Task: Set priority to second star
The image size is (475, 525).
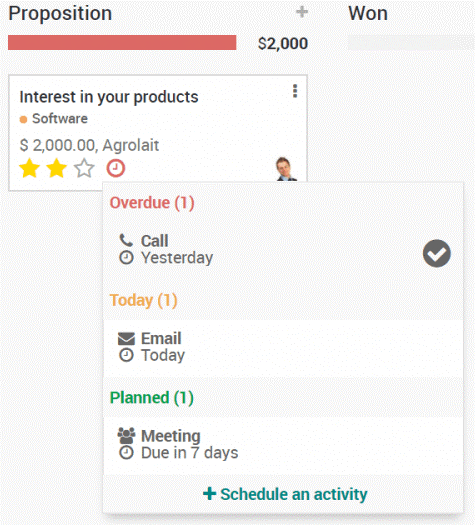Action: [57, 168]
